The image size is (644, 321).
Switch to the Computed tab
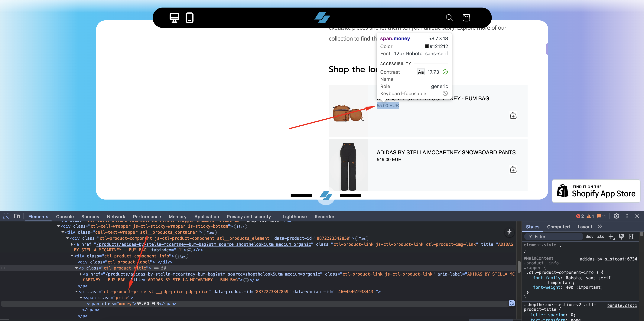558,227
